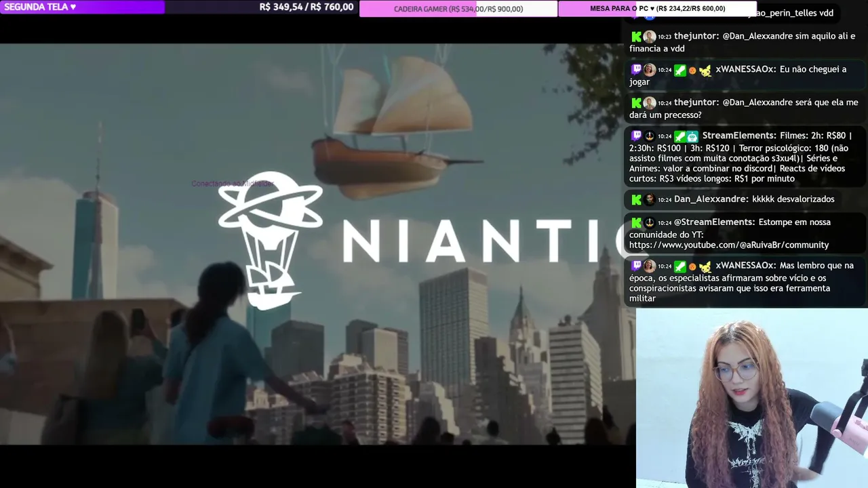
Task: Open Dan_Alexxandre's avatar on 'kkkkk desvalorizados'
Action: (649, 199)
